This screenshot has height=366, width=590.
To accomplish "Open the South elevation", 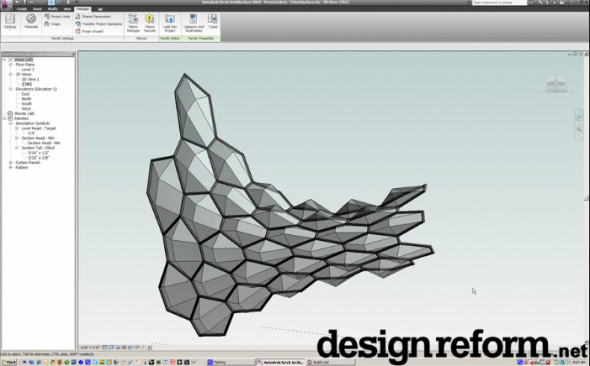I will click(27, 103).
